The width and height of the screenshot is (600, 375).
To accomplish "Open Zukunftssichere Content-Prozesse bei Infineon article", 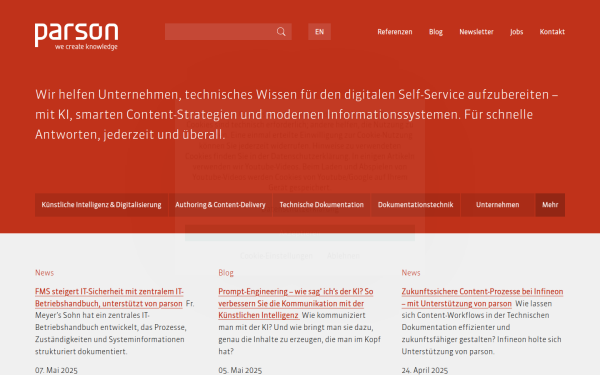I will pos(482,297).
